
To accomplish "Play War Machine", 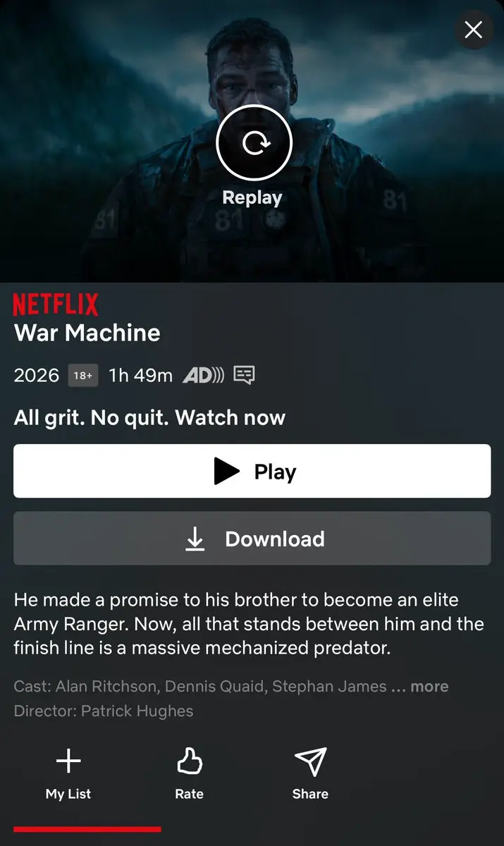I will tap(252, 471).
